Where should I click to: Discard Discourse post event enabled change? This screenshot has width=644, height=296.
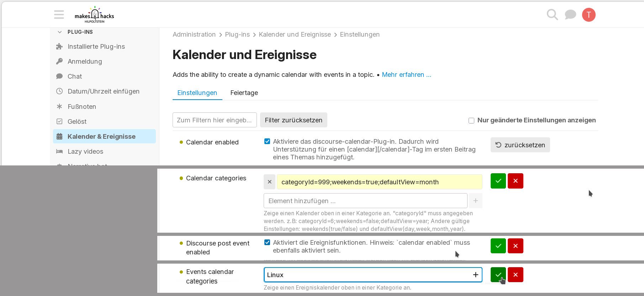(515, 246)
